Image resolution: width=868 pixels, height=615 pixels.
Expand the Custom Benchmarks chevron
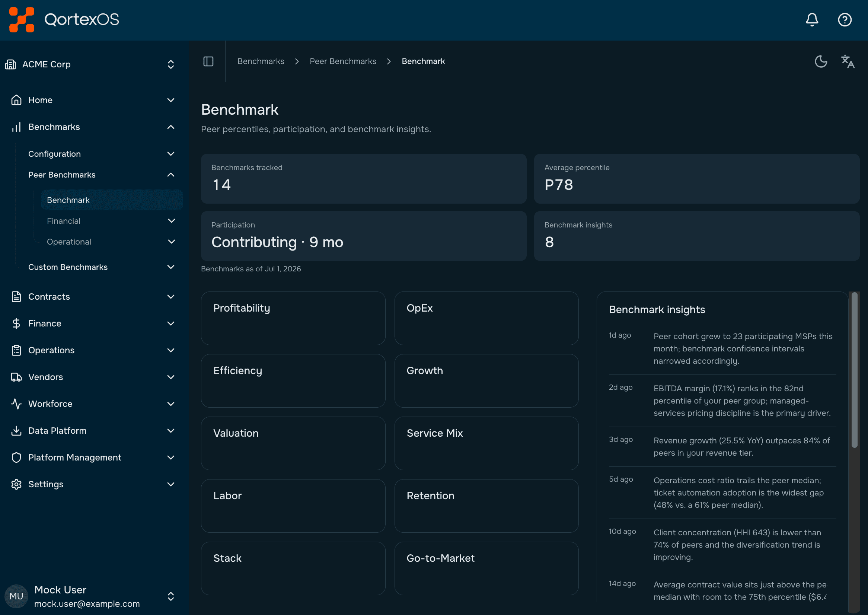pyautogui.click(x=171, y=267)
